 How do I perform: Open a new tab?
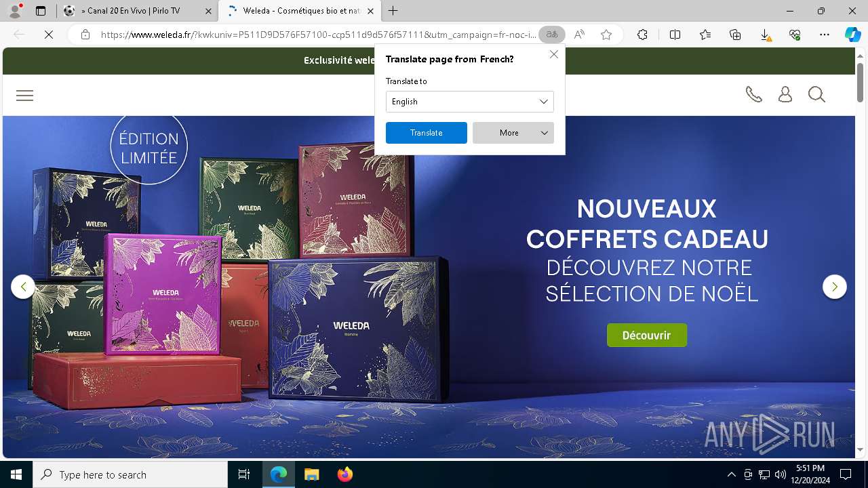coord(393,11)
